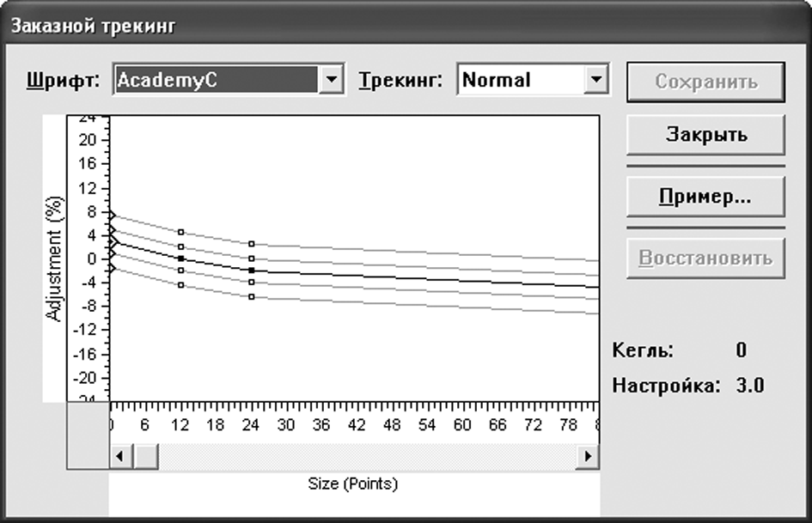Screen dimensions: 812x523
Task: Click the Шрифт label
Action: 64,80
